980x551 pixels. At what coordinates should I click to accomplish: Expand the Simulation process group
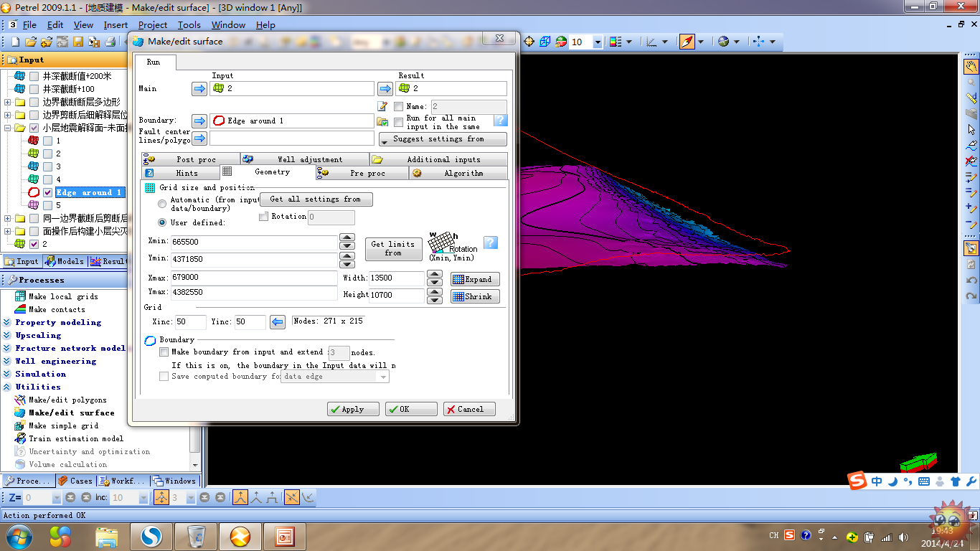coord(7,375)
